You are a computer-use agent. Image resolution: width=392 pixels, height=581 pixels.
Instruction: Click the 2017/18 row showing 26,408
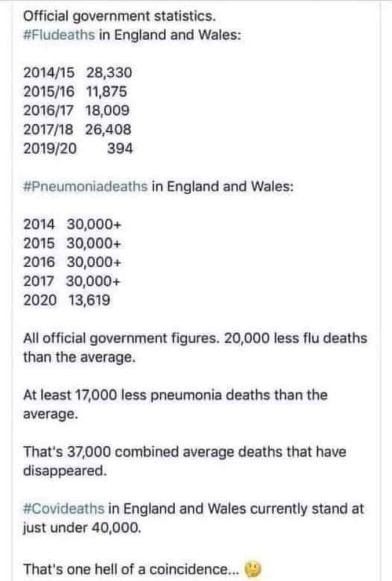pyautogui.click(x=77, y=130)
